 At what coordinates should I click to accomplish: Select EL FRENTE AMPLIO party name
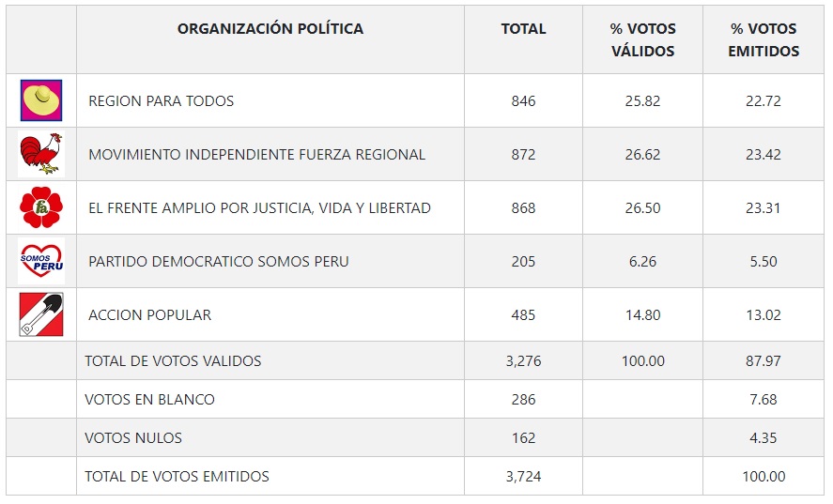(259, 208)
